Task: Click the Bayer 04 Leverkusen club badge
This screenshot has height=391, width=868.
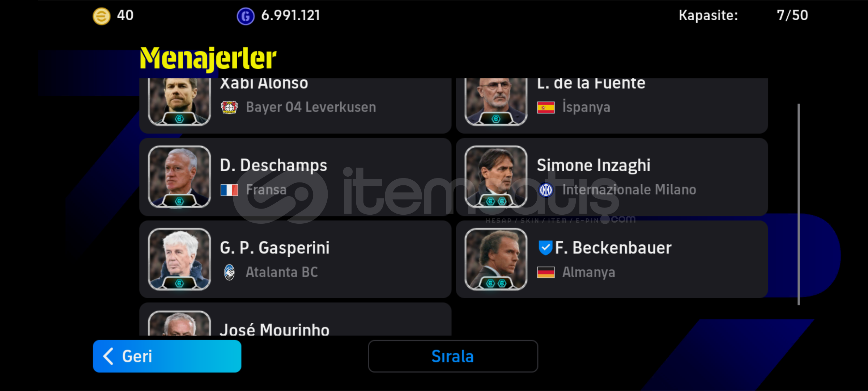Action: coord(229,108)
